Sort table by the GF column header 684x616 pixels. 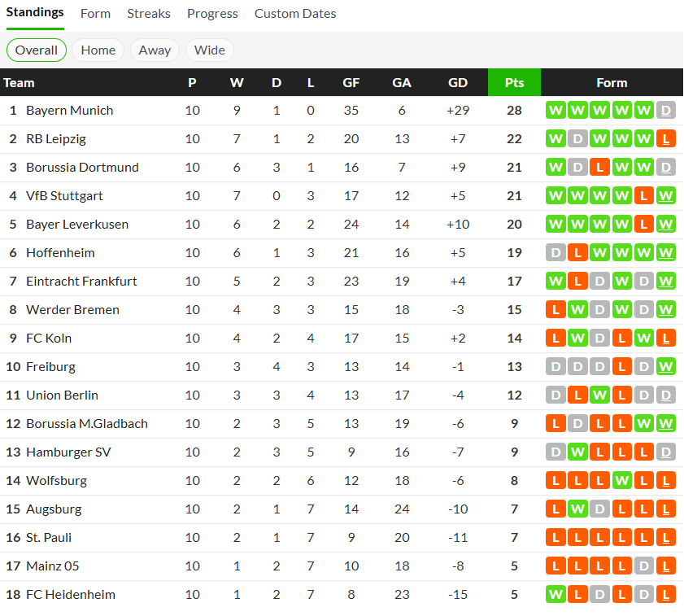coord(351,83)
